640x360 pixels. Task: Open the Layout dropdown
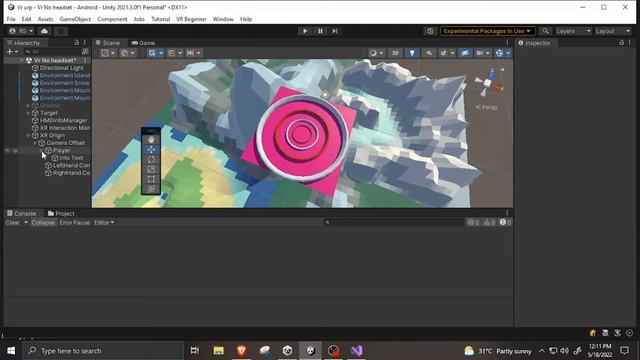pos(613,31)
